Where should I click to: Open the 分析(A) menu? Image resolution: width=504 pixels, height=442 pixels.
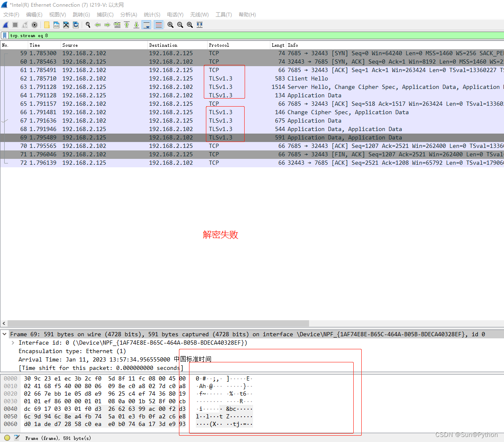(128, 14)
